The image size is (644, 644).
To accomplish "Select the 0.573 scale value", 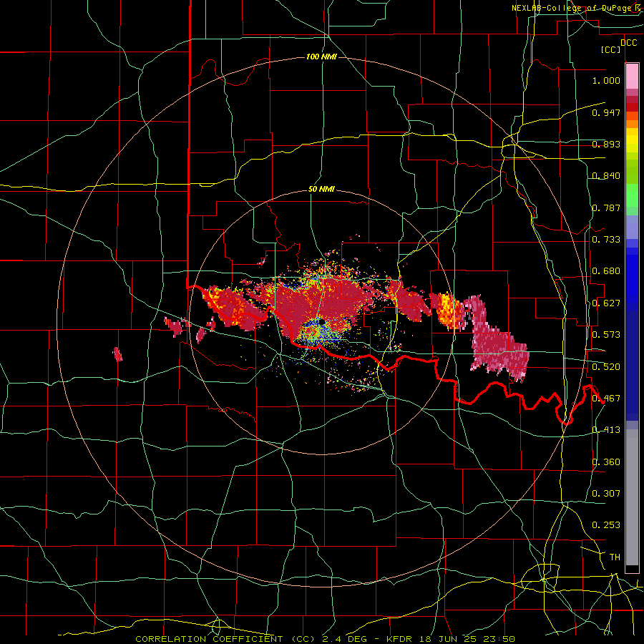I will (606, 335).
